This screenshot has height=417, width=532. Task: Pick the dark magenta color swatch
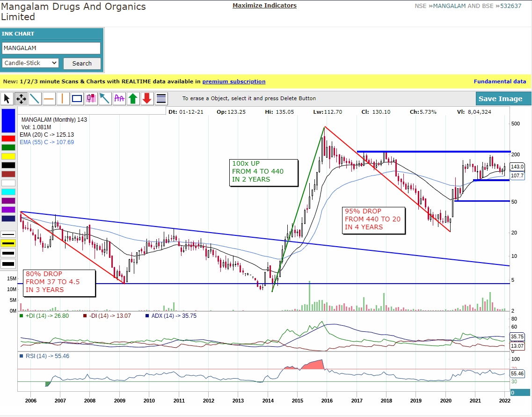click(8, 201)
